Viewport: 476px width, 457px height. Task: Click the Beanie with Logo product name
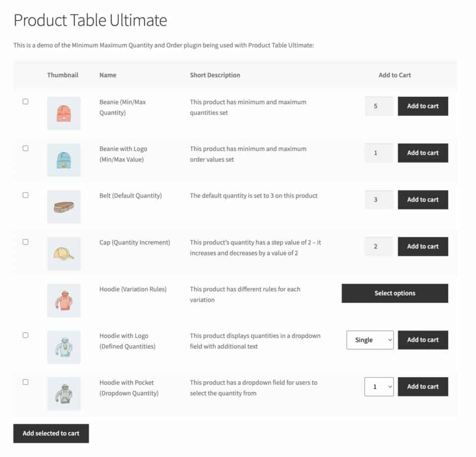pyautogui.click(x=123, y=154)
